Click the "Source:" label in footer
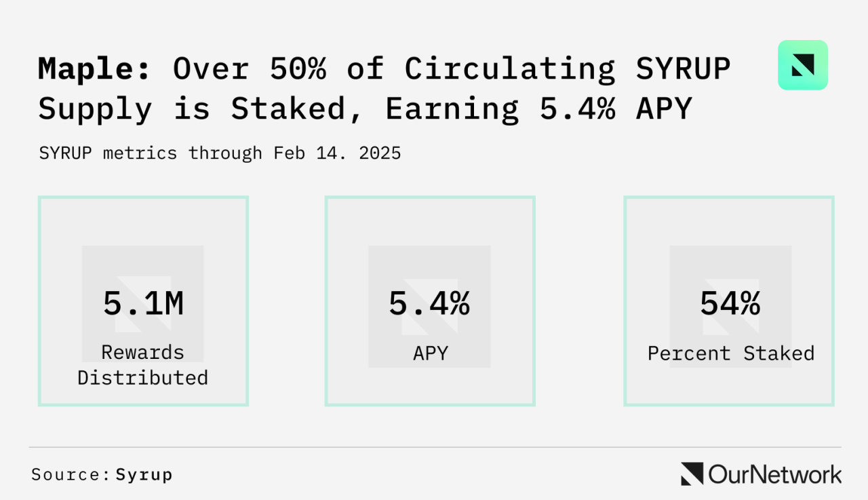Screen dimensions: 868x500 pos(71,475)
